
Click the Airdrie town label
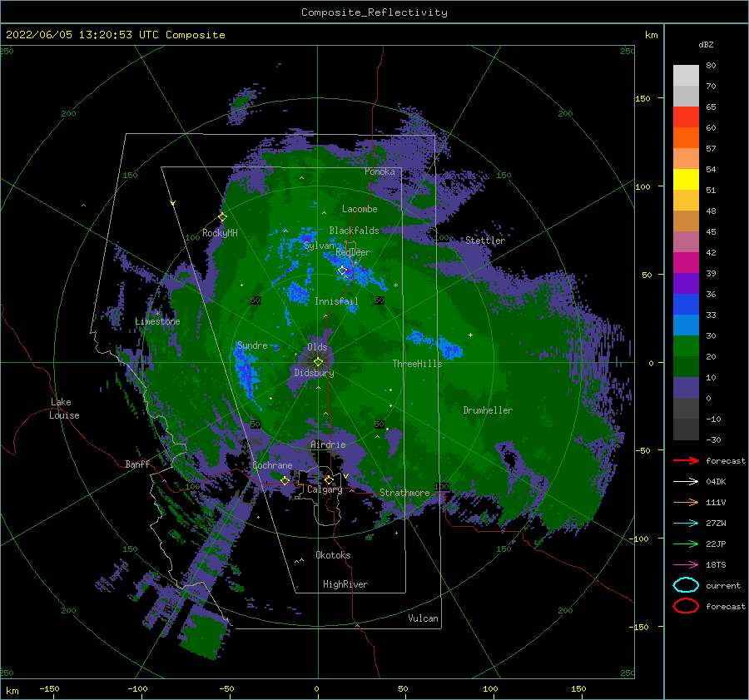tap(328, 444)
